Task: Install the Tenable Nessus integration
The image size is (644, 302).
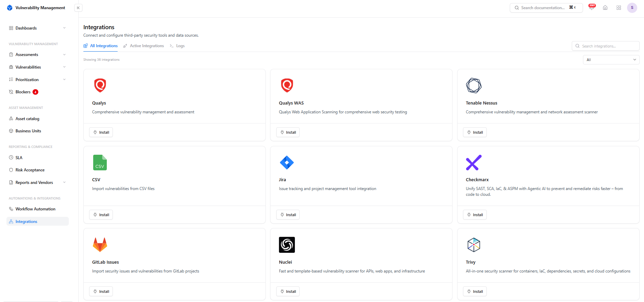Action: click(x=475, y=132)
